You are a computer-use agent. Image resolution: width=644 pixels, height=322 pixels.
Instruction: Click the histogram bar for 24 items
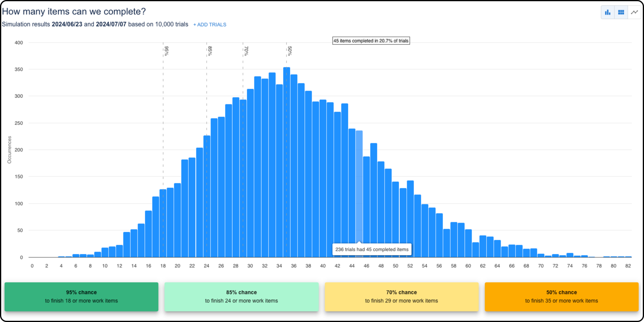click(x=207, y=197)
